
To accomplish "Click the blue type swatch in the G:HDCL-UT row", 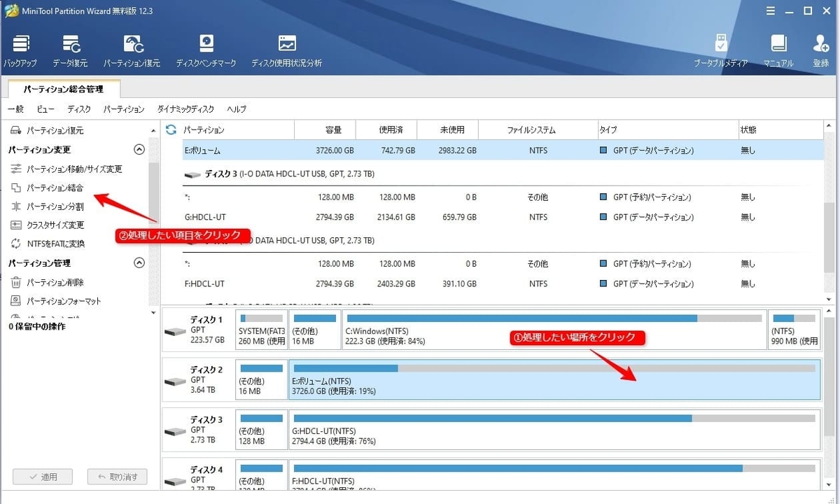I will 603,217.
